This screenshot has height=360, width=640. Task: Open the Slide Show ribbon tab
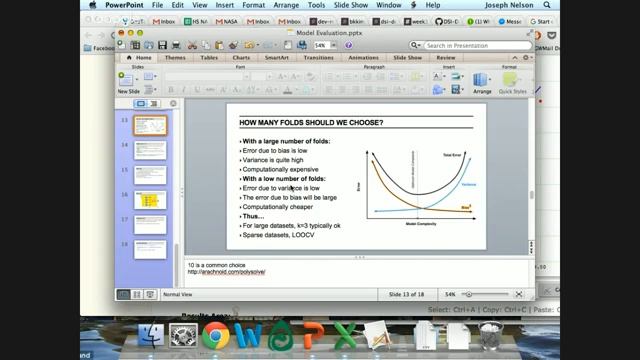[407, 58]
